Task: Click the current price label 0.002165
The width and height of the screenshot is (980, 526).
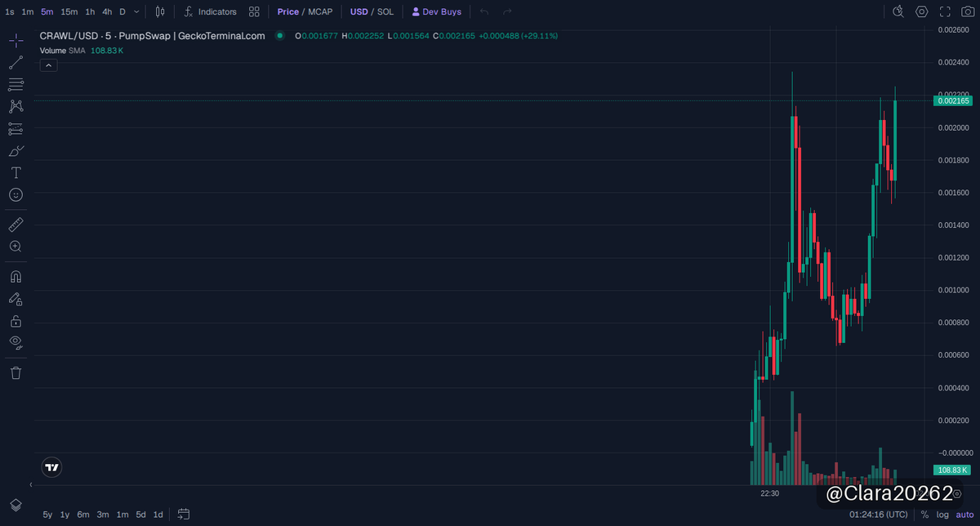Action: 952,100
